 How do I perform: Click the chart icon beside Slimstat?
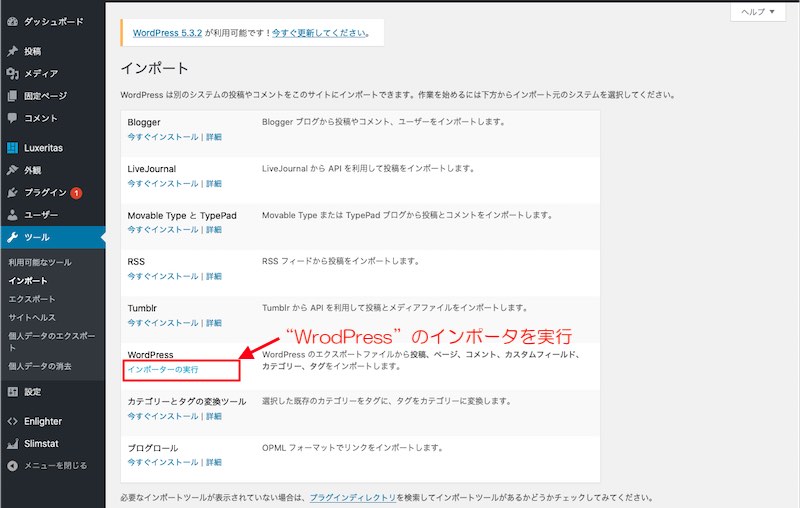pyautogui.click(x=13, y=444)
